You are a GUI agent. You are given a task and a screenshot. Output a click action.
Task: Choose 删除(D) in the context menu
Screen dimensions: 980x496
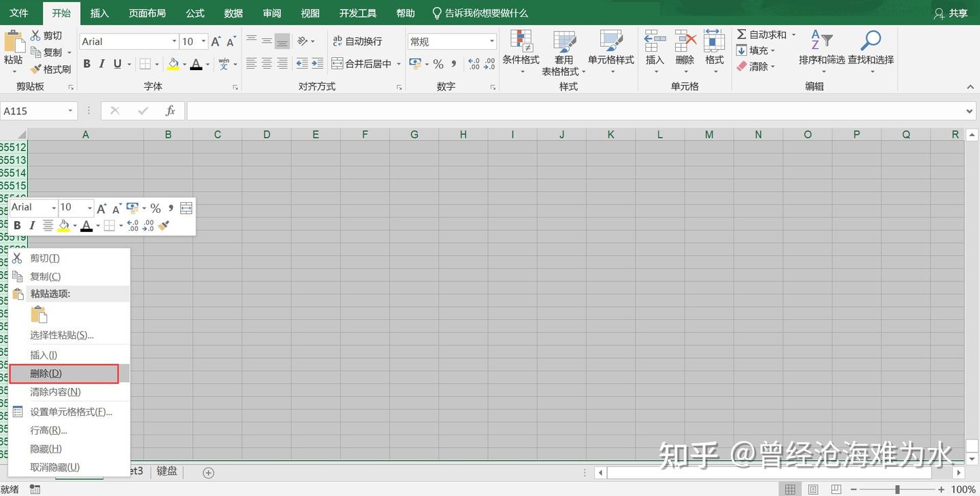click(69, 374)
